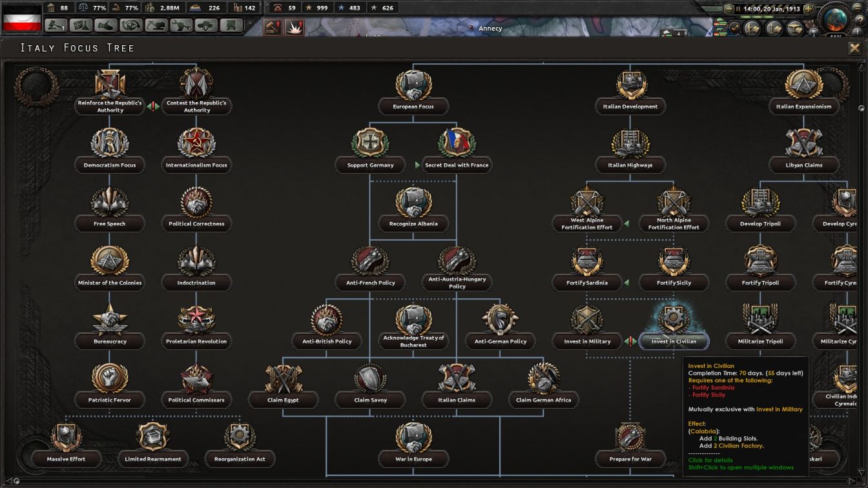
Task: Pick the Libyan Claims focus
Action: 804,150
